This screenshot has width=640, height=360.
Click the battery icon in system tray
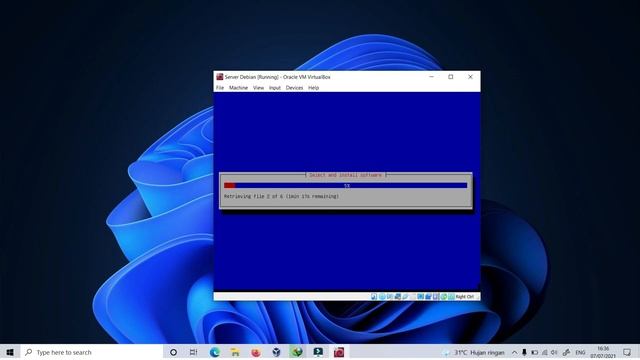point(534,352)
